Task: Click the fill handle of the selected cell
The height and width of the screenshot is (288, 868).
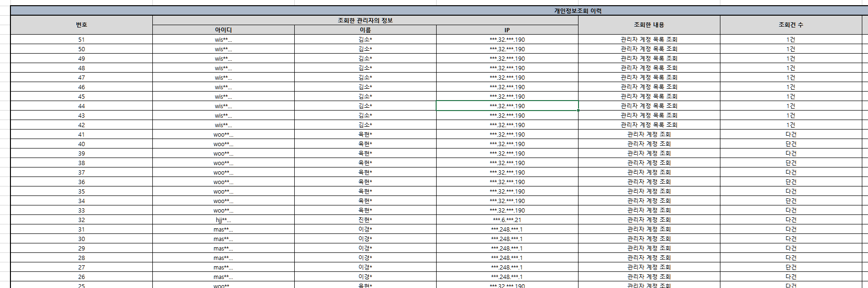Action: (578, 111)
